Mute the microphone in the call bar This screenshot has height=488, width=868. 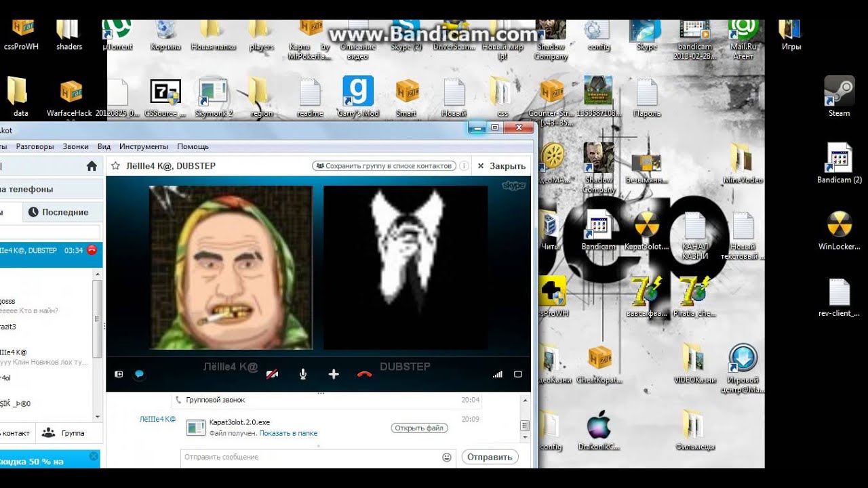point(303,374)
